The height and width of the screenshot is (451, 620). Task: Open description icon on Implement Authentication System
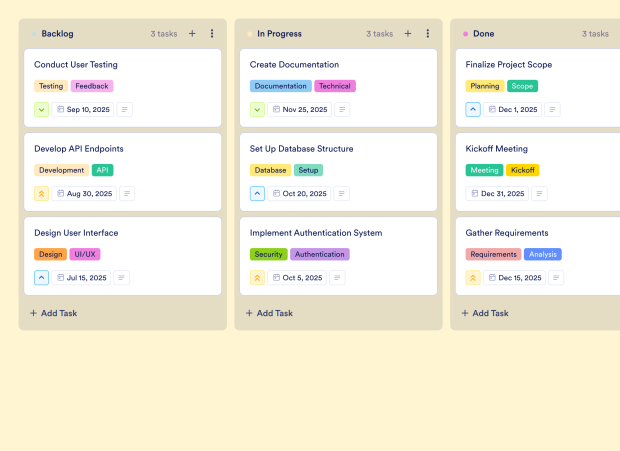click(337, 278)
